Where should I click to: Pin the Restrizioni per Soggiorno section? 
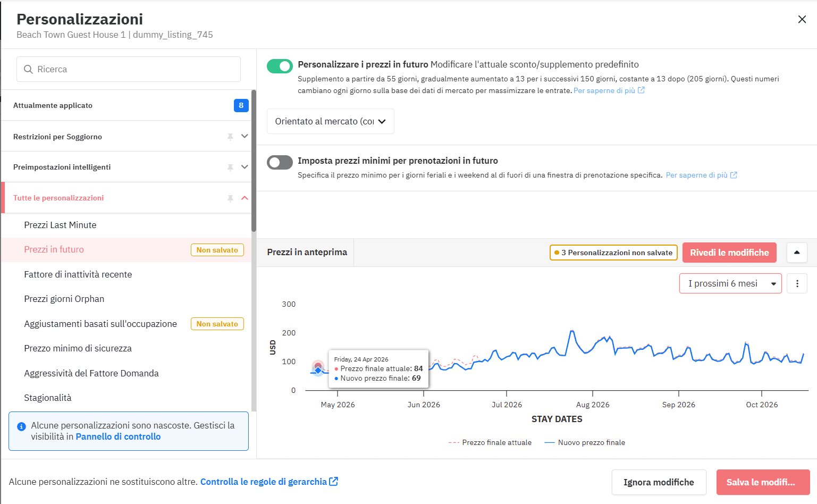[230, 136]
